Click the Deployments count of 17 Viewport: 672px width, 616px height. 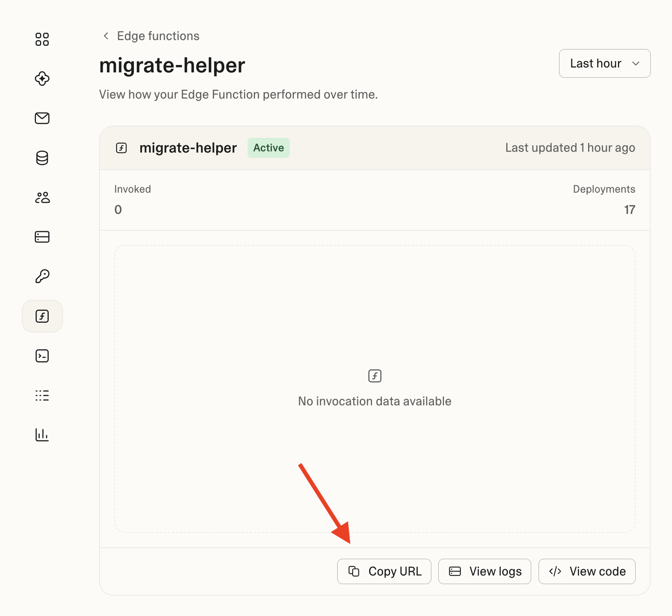(629, 210)
